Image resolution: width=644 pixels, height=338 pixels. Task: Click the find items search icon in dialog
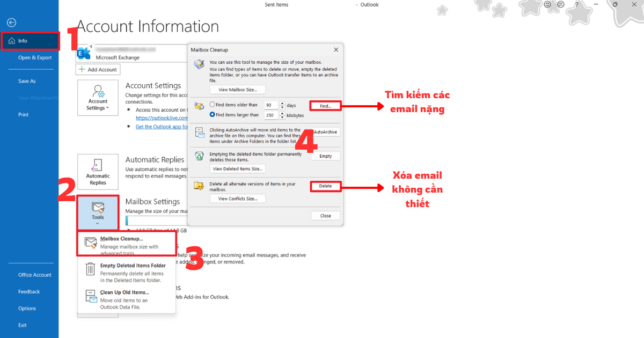pyautogui.click(x=199, y=106)
